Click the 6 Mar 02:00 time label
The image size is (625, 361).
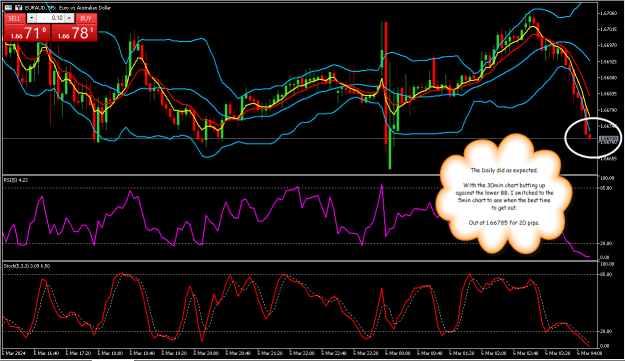pos(493,353)
